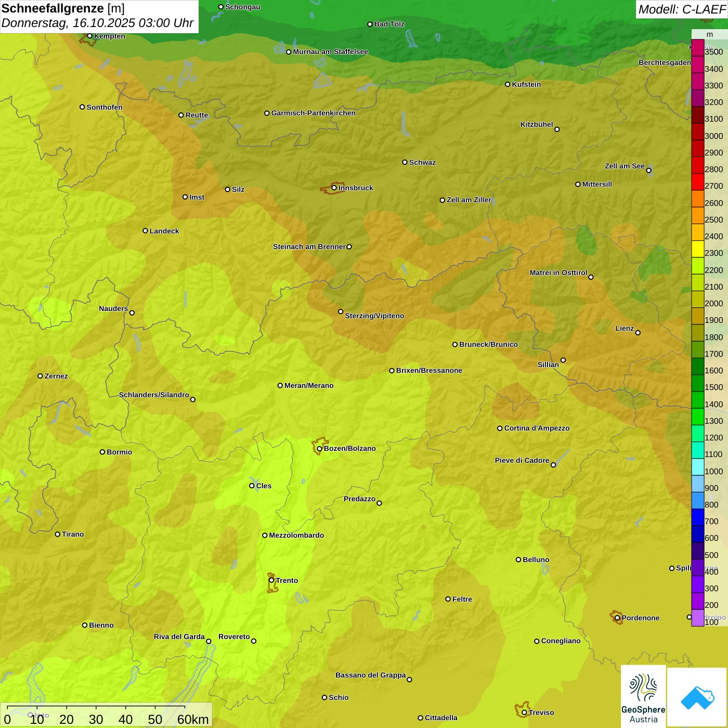Click the date Donnerstag, 16.10.2025 03:00 Uhr

98,23
